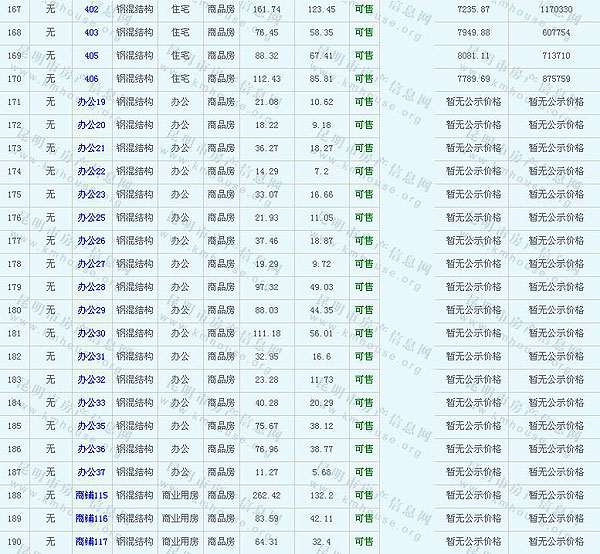Open unit 403 link
Viewport: 600px width, 554px height.
(91, 32)
